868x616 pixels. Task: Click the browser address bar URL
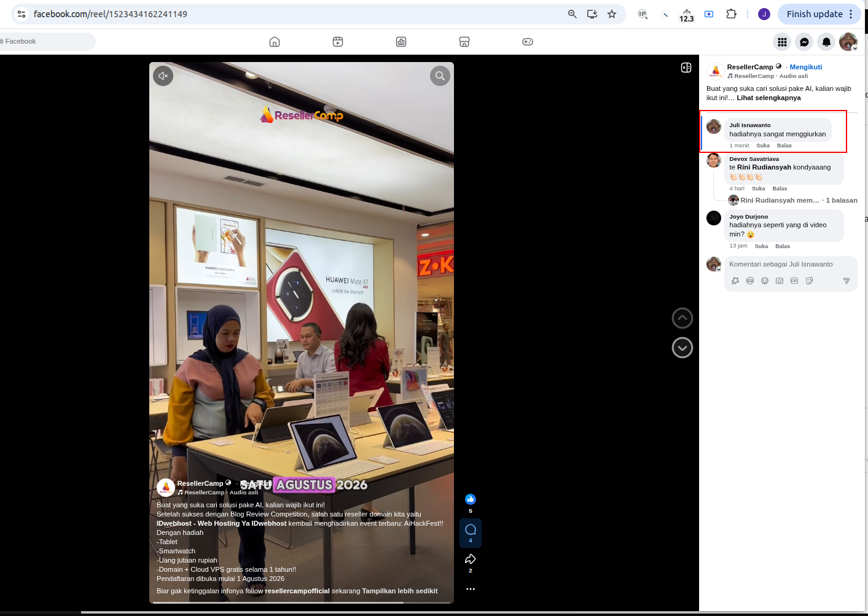(111, 14)
